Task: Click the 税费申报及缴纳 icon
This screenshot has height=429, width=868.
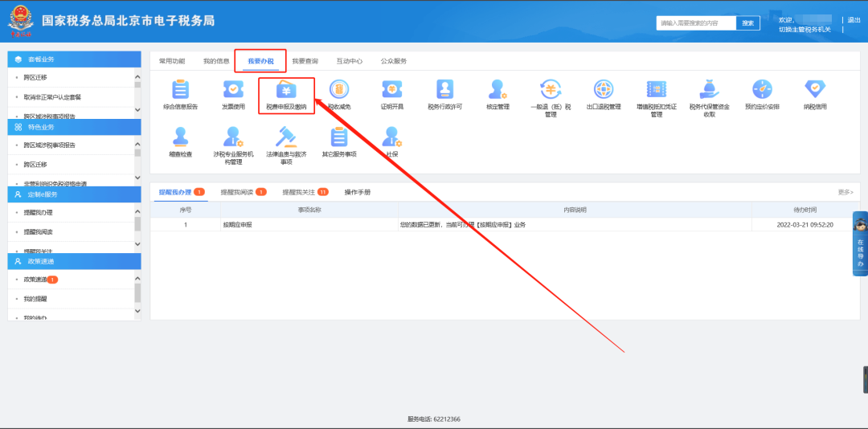Action: click(286, 90)
